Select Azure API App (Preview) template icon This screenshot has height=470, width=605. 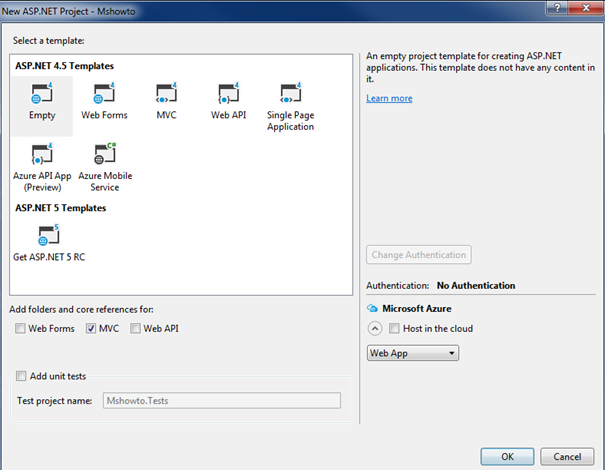click(42, 154)
